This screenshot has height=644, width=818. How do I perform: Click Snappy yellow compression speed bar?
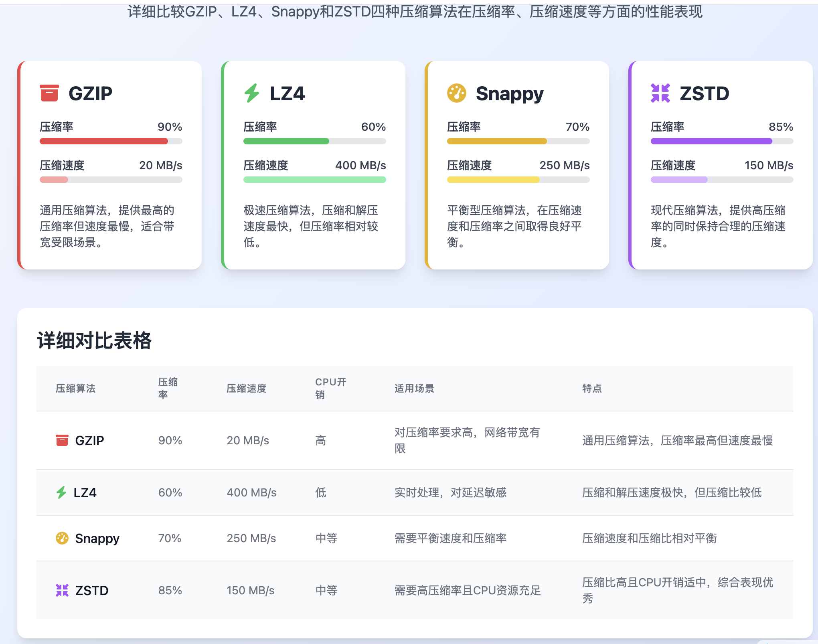(x=493, y=180)
